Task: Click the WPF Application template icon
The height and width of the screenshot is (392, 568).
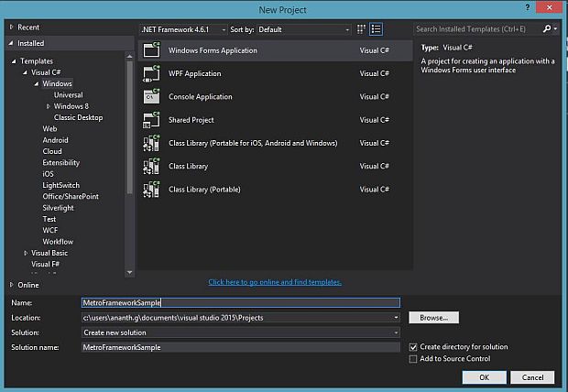Action: [x=152, y=73]
